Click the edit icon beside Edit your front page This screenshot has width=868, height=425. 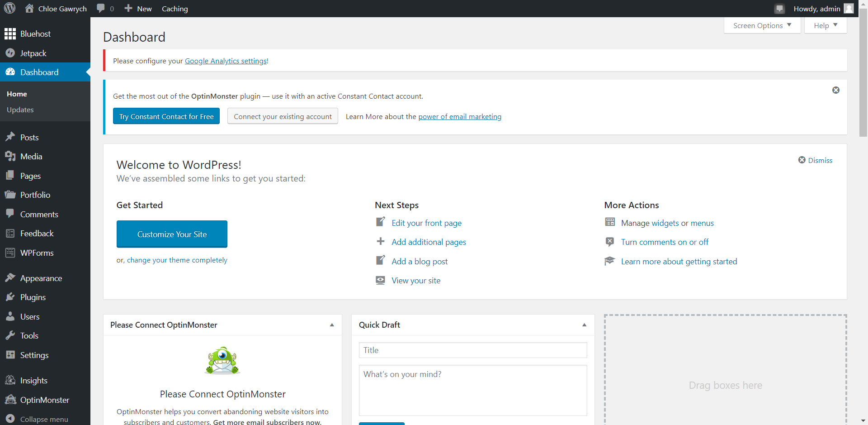pyautogui.click(x=381, y=222)
